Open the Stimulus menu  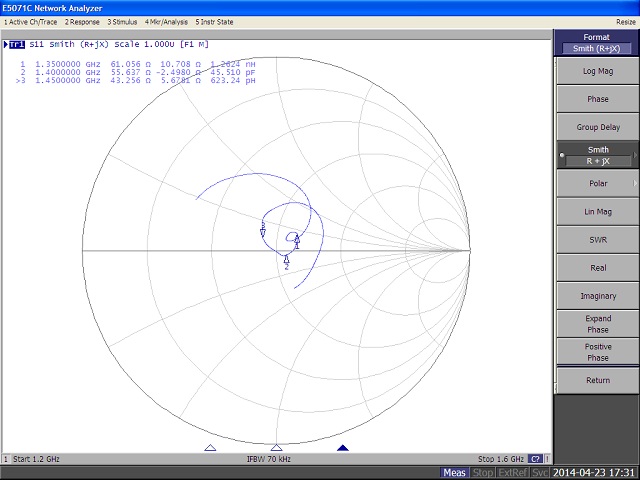(122, 22)
